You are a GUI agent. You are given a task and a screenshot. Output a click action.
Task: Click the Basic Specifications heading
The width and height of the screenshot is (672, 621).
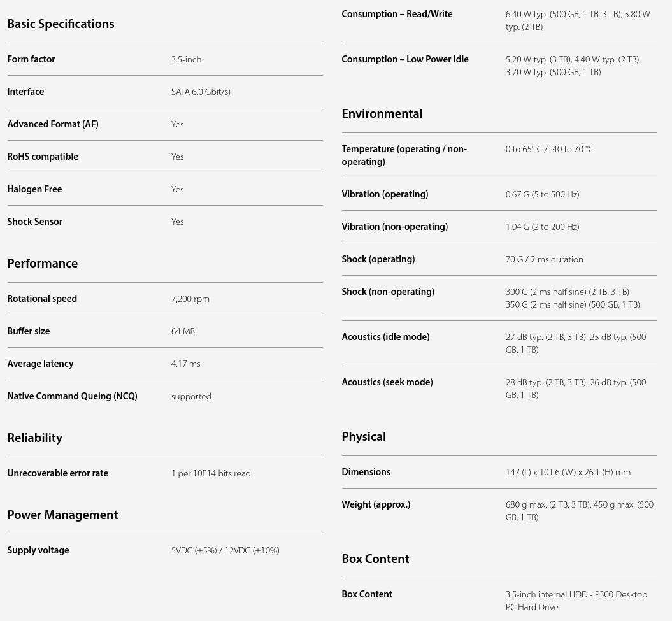pos(61,24)
